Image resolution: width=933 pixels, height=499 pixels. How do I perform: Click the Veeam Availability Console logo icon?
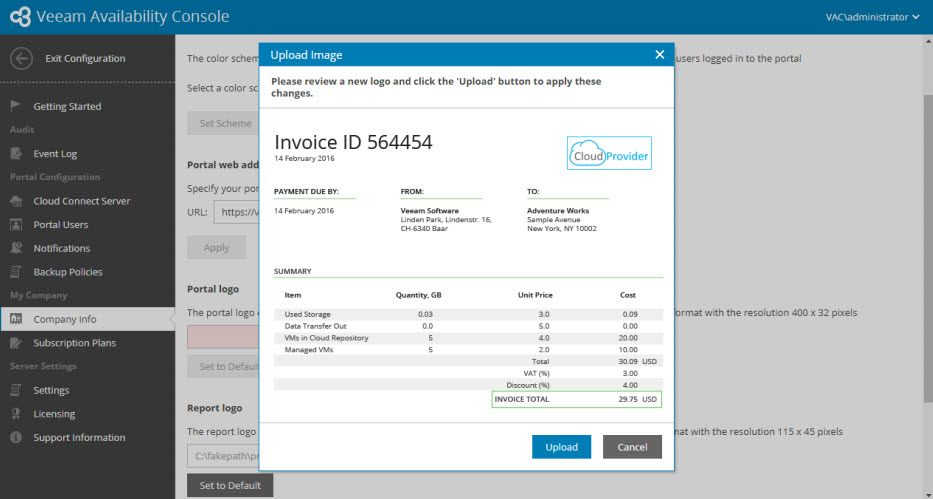20,17
